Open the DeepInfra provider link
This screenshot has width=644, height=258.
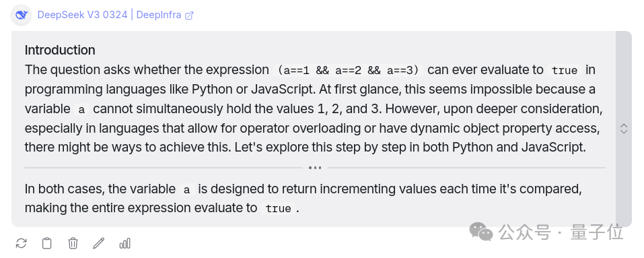[x=159, y=15]
